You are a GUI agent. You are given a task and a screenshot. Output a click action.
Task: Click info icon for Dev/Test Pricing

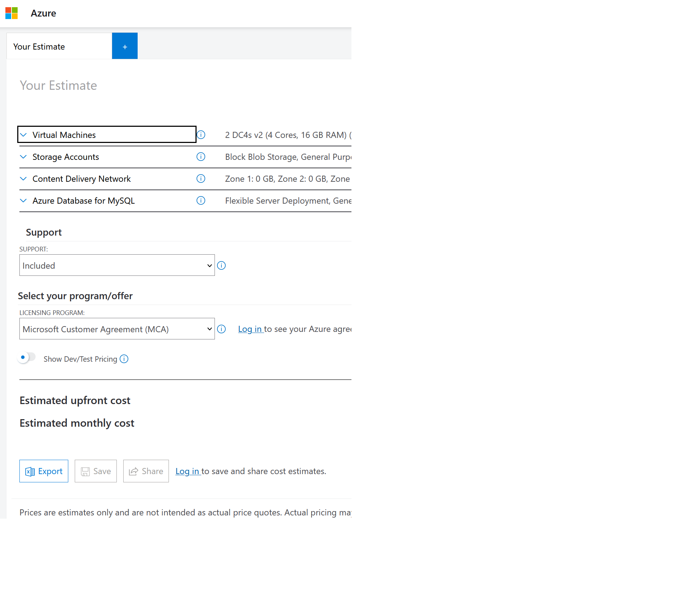pos(124,359)
